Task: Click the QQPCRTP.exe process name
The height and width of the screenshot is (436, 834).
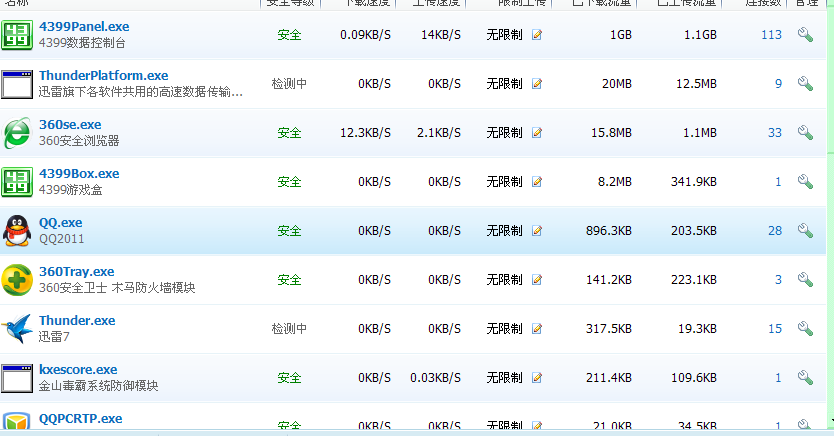Action: pos(80,419)
